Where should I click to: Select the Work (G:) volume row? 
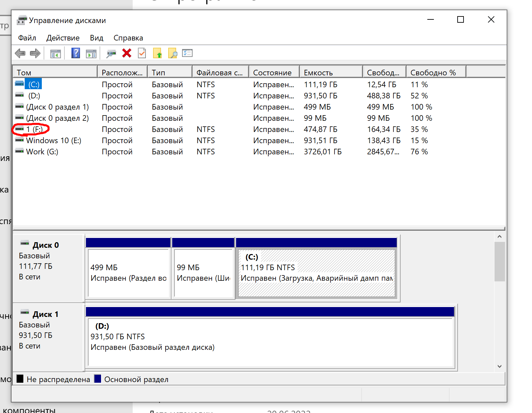[x=42, y=152]
